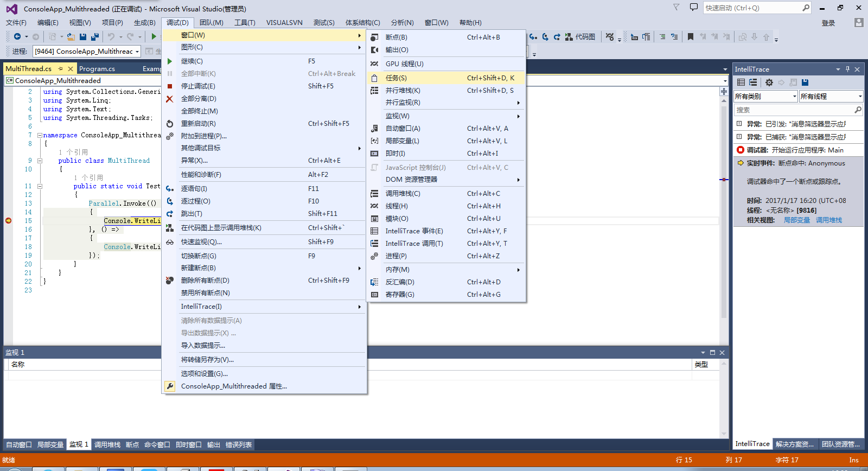The image size is (868, 471).
Task: Choose Step Over (逐过程) F10
Action: [x=264, y=201]
